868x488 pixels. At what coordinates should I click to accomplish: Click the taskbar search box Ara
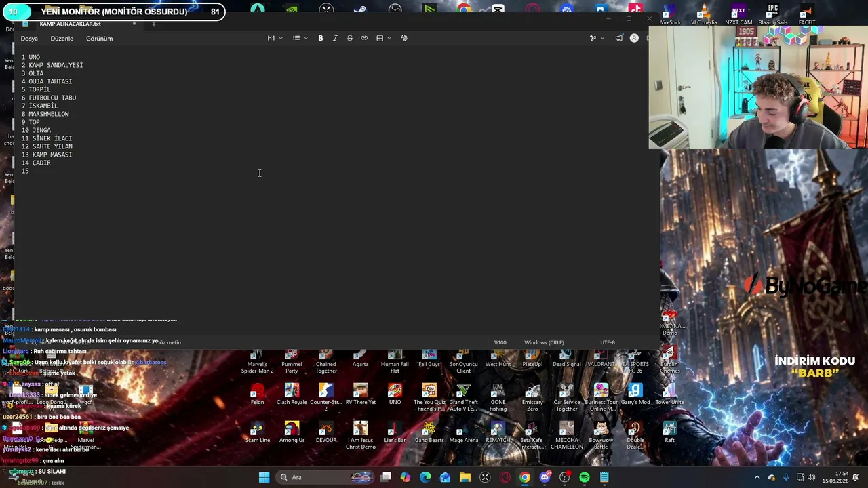pyautogui.click(x=324, y=477)
